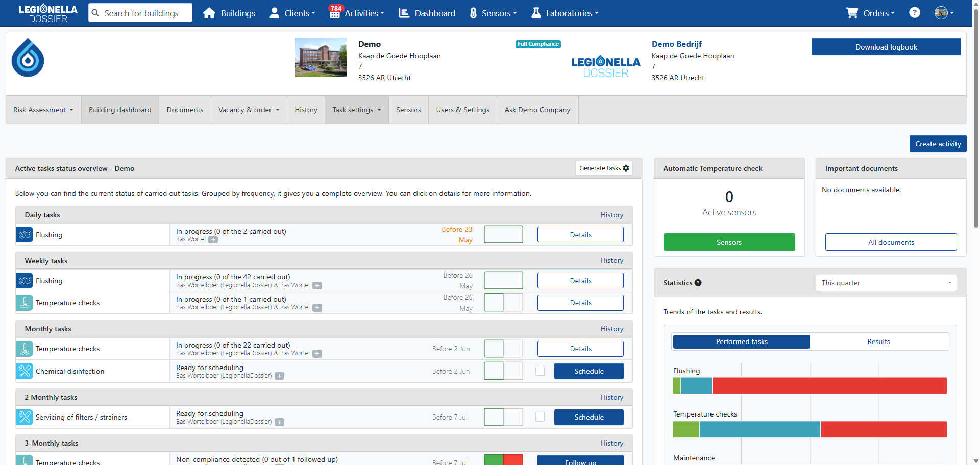The width and height of the screenshot is (980, 465).
Task: Open the Users & Settings tab
Action: pyautogui.click(x=462, y=110)
